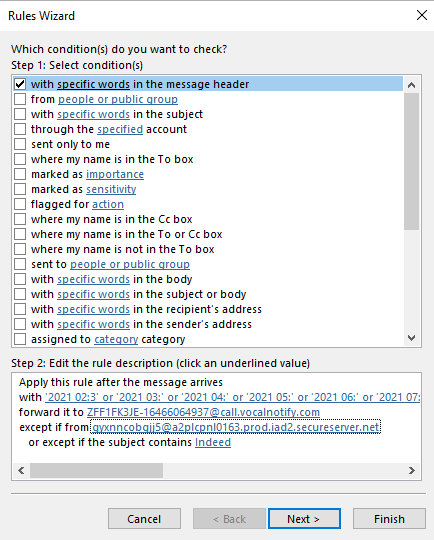This screenshot has width=434, height=540.
Task: Open the 'importance' link
Action: 115,174
